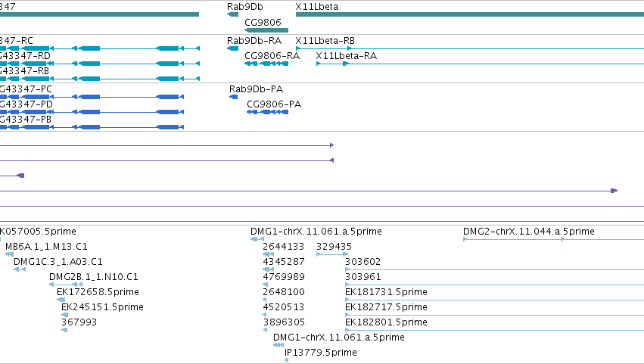Select EST label 3896305
Image resolution: width=644 pixels, height=364 pixels.
(x=283, y=322)
